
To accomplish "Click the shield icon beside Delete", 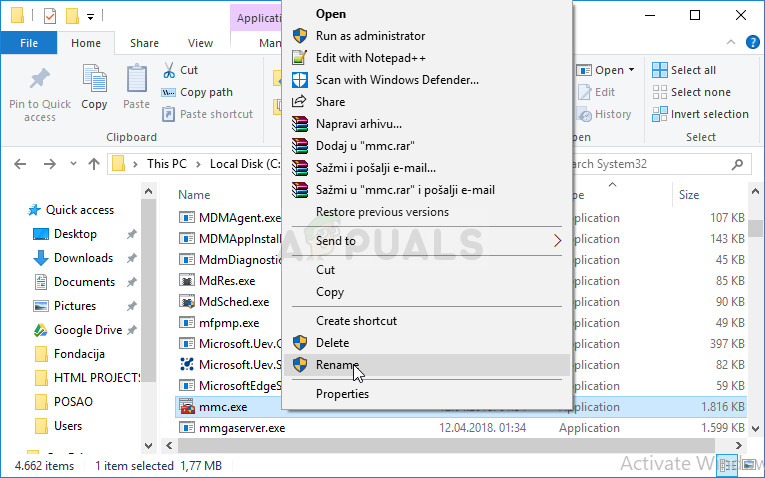I will [300, 343].
